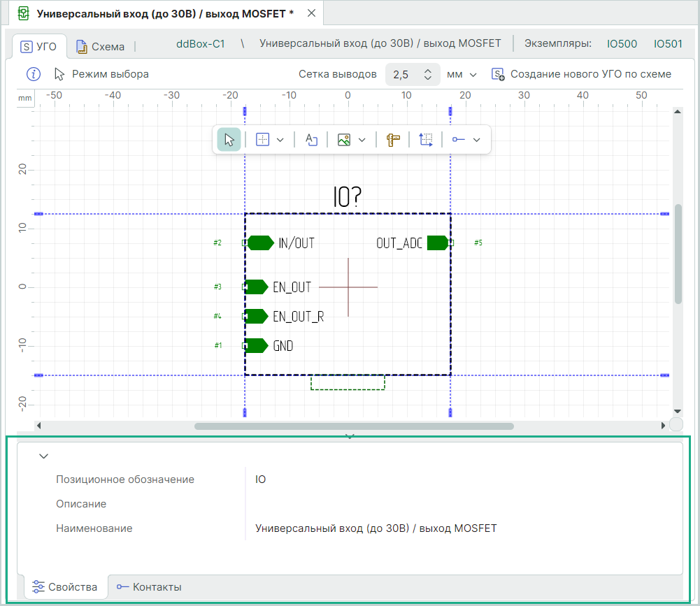Click the pin grid stepper arrows
This screenshot has width=700, height=606.
428,74
